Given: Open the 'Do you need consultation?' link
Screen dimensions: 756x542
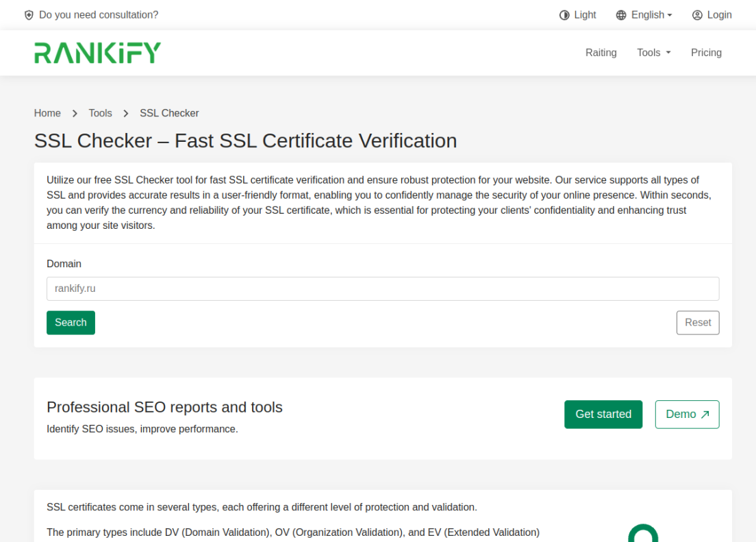Looking at the screenshot, I should coord(99,15).
